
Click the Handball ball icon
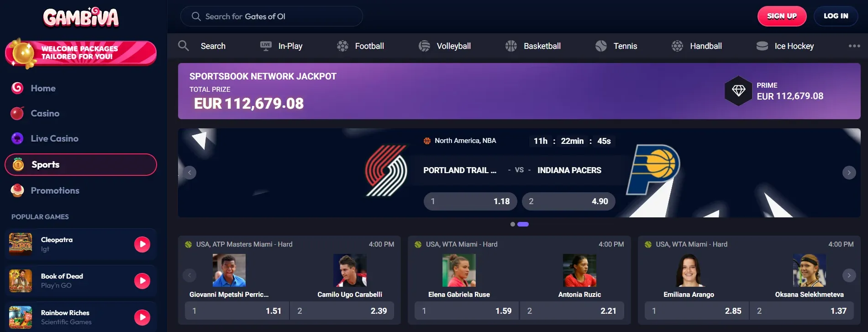pos(677,46)
